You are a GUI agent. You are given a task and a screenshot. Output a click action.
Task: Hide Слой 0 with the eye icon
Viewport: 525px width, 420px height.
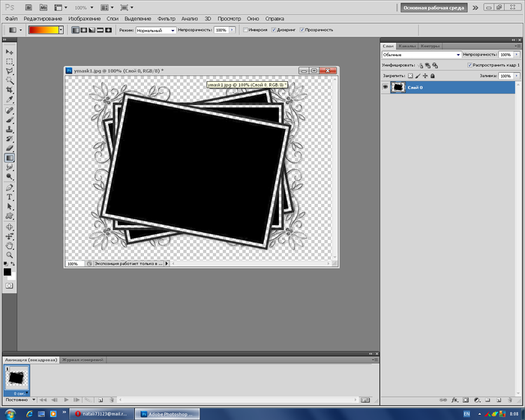[385, 87]
